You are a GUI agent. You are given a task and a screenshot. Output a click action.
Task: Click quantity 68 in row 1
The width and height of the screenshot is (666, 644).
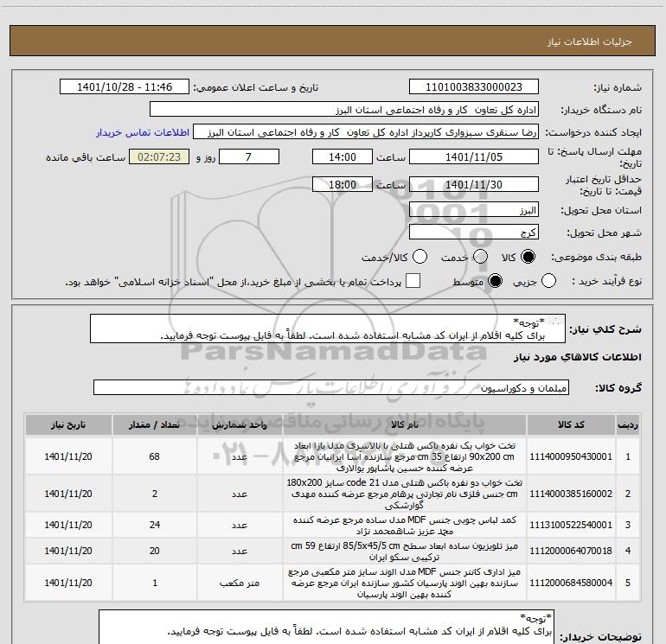155,456
